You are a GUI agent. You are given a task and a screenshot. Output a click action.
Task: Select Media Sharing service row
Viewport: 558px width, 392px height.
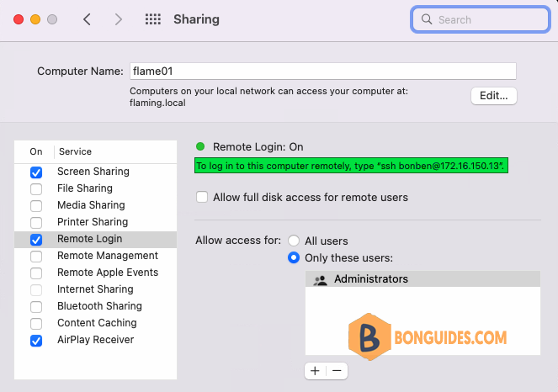coord(95,205)
